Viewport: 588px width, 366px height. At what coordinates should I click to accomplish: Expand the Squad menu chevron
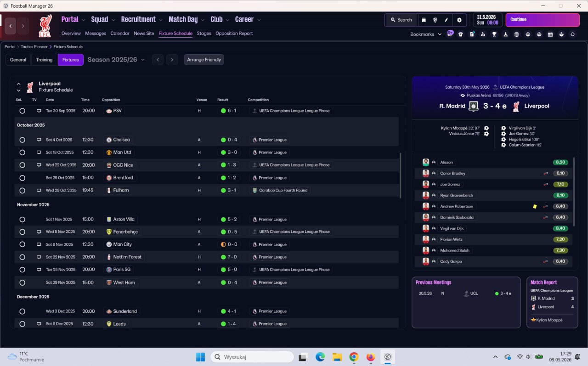[x=113, y=20]
